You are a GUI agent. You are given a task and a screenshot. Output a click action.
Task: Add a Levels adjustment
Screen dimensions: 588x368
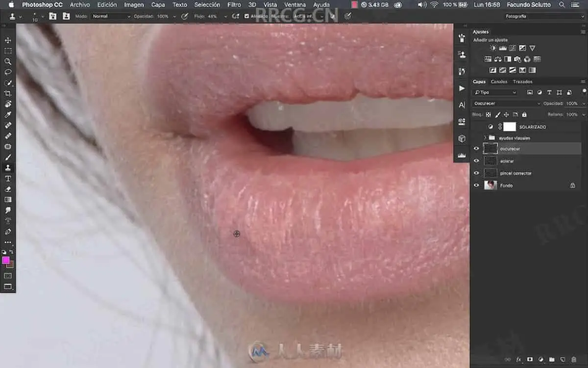click(x=503, y=48)
